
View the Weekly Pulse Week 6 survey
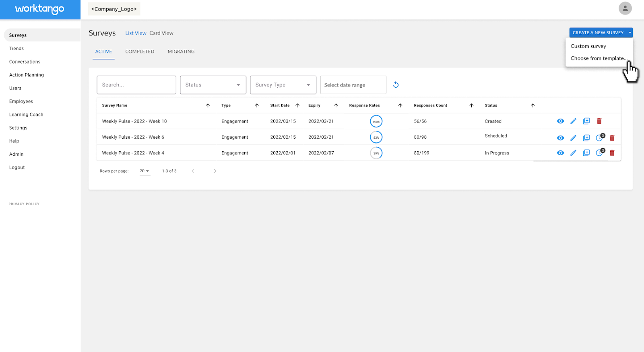[x=560, y=138]
